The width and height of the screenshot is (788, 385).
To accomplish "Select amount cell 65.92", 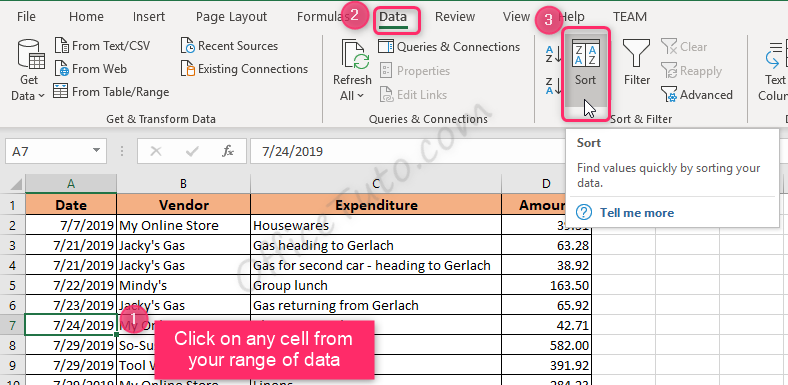I will [547, 305].
